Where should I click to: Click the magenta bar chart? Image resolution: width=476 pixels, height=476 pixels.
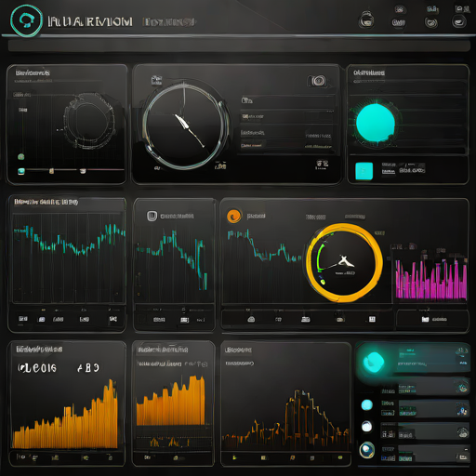pos(431,280)
